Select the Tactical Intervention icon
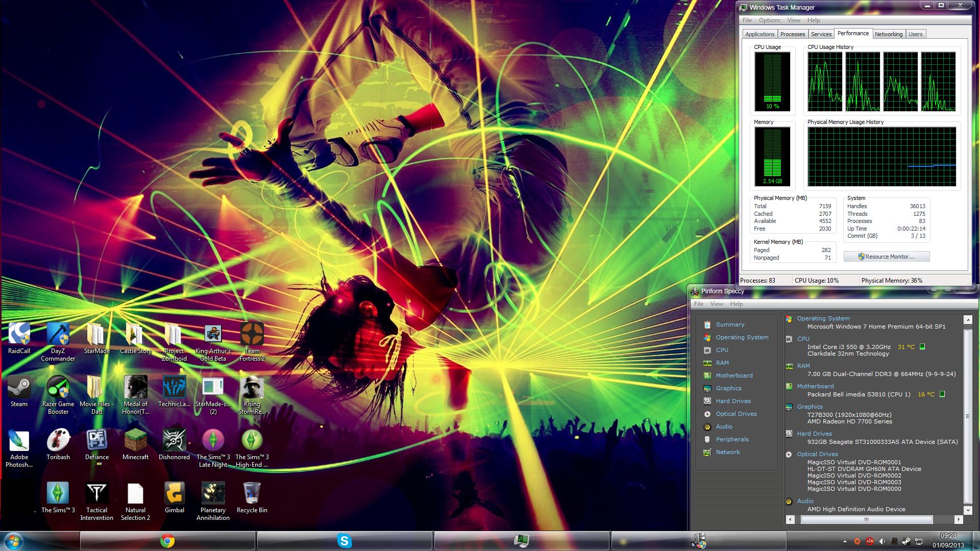The height and width of the screenshot is (551, 980). point(97,501)
